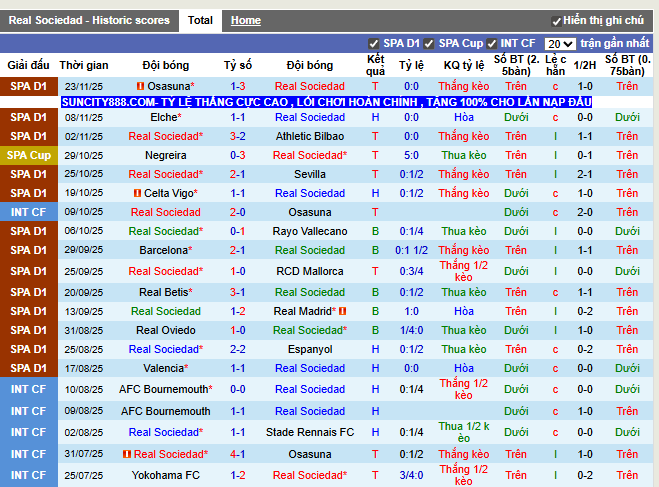
Task: Click handicap 5:0 in Negreira row
Action: click(411, 155)
